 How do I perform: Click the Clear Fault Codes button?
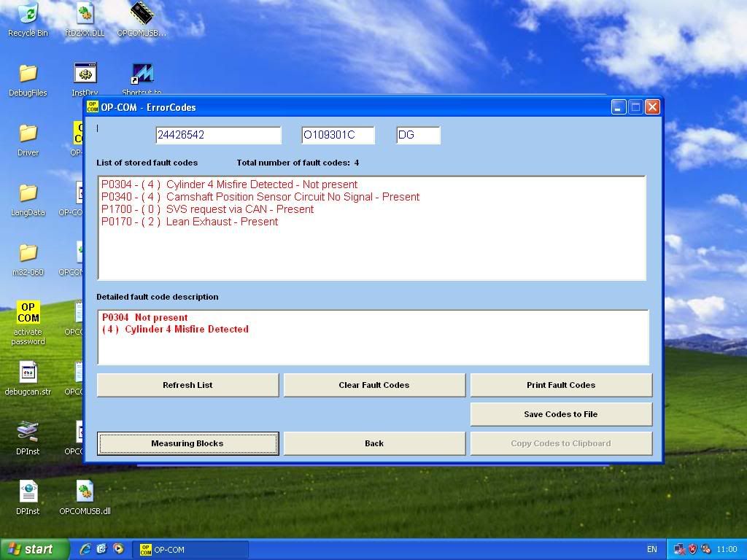(x=374, y=385)
